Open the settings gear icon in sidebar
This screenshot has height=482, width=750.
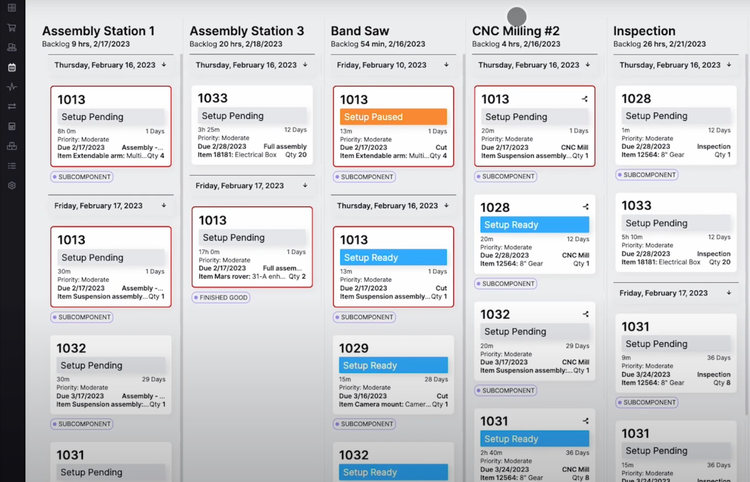point(12,186)
